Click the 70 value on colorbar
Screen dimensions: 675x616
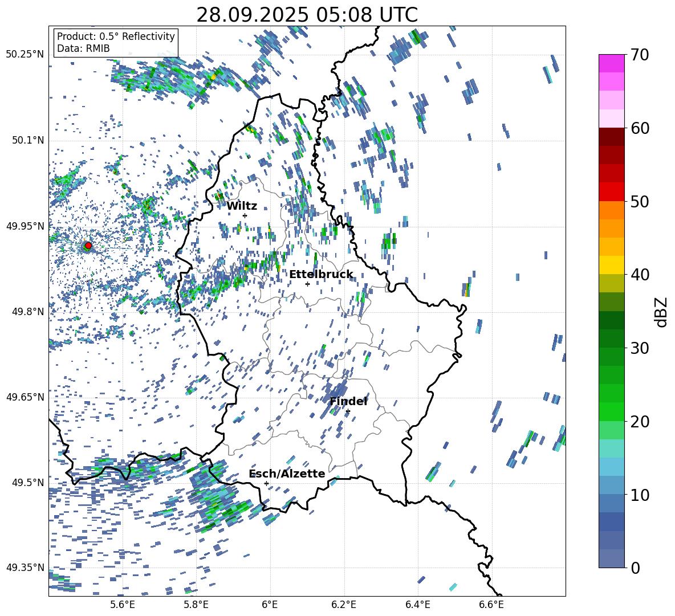click(x=640, y=55)
